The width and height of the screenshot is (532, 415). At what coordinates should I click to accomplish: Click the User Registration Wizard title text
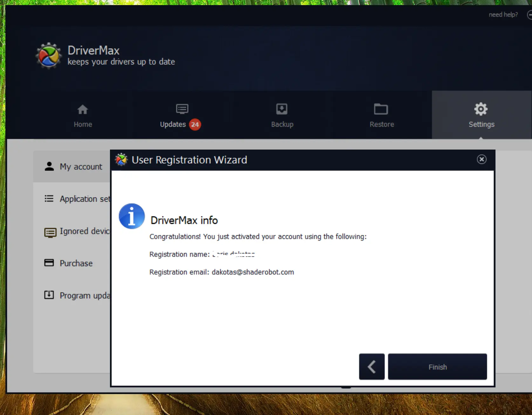coord(189,160)
